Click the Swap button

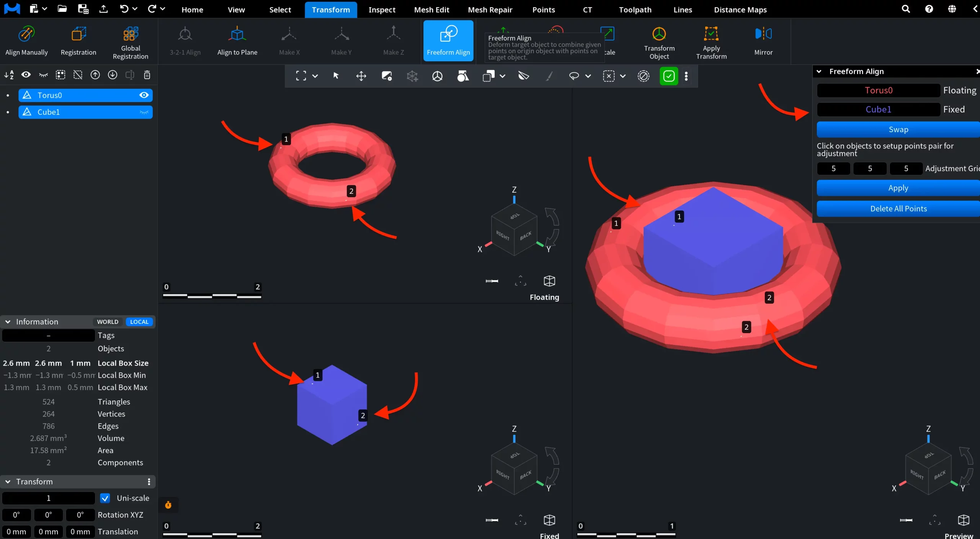pos(898,129)
